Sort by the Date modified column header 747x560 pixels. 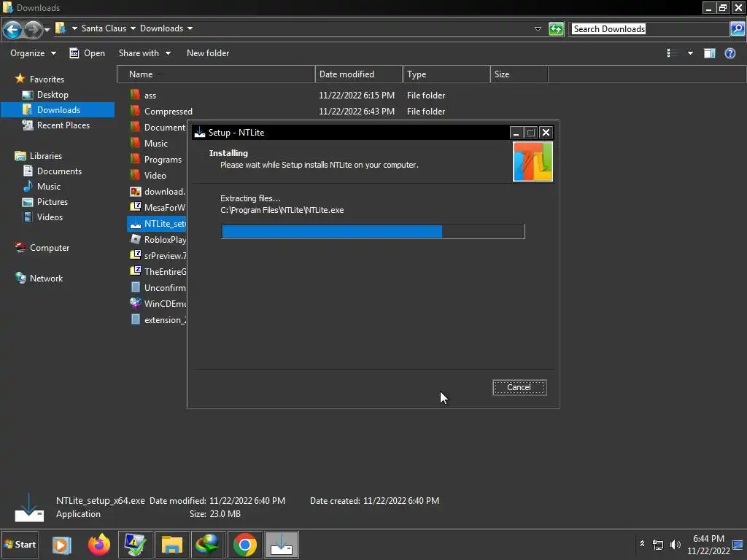coord(359,74)
